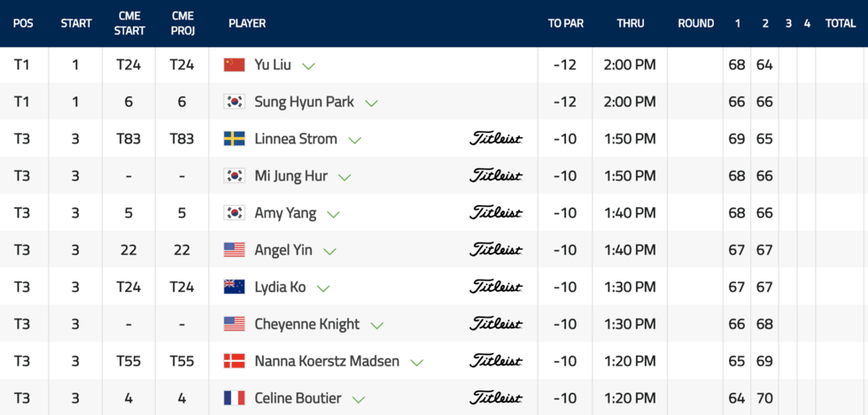This screenshot has width=868, height=415.
Task: Sort leaderboard by POS column header
Action: 23,23
